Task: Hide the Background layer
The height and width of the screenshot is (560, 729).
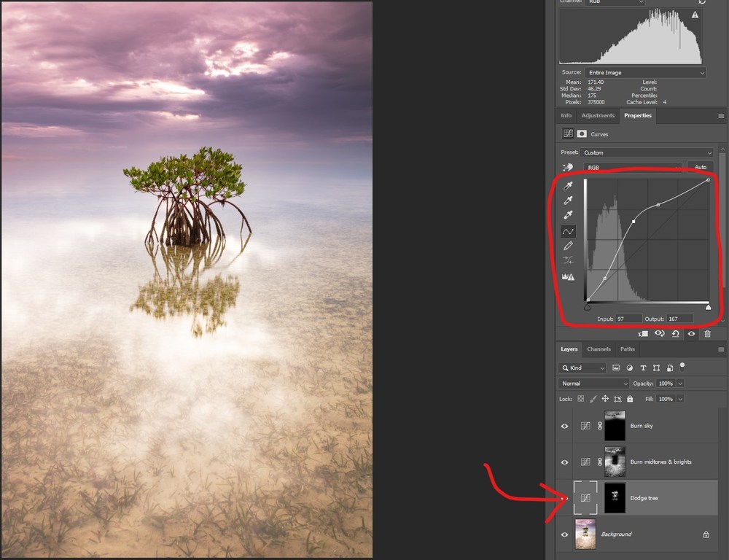Action: (564, 534)
